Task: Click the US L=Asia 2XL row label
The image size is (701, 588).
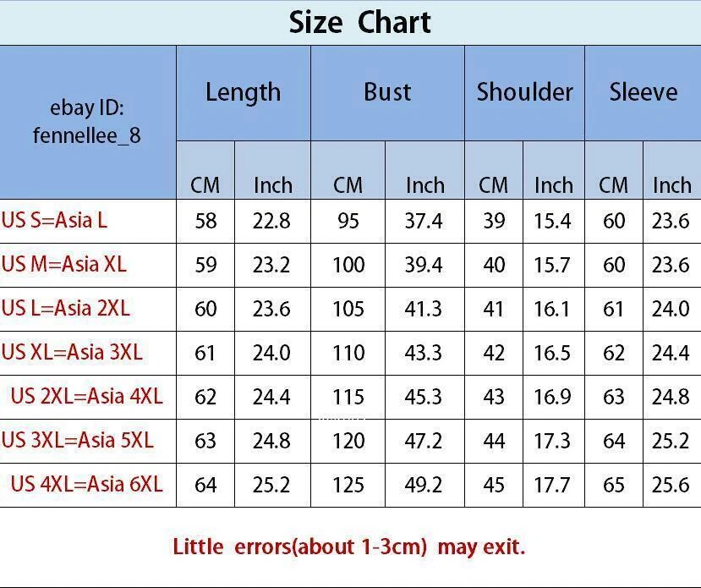Action: 66,308
